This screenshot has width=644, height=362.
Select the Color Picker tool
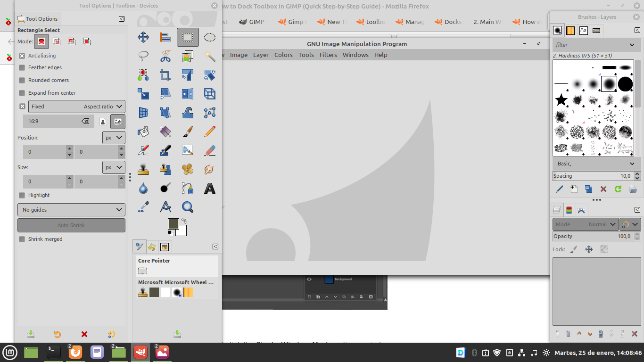pos(143,207)
